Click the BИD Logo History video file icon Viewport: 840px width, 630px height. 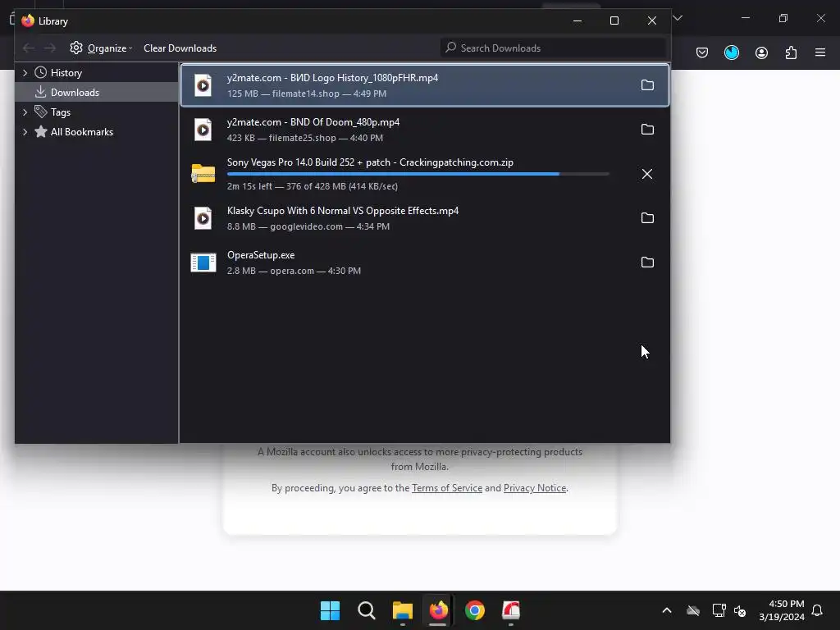click(203, 85)
